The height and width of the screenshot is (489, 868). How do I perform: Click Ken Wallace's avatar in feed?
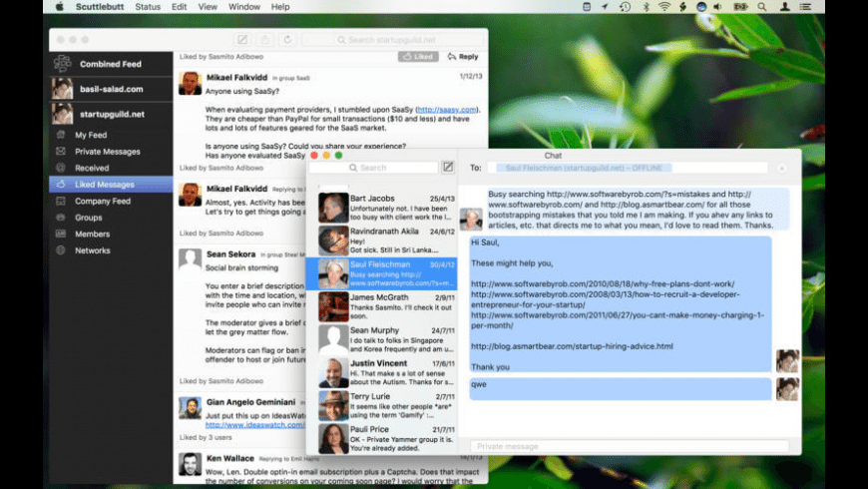(x=190, y=465)
